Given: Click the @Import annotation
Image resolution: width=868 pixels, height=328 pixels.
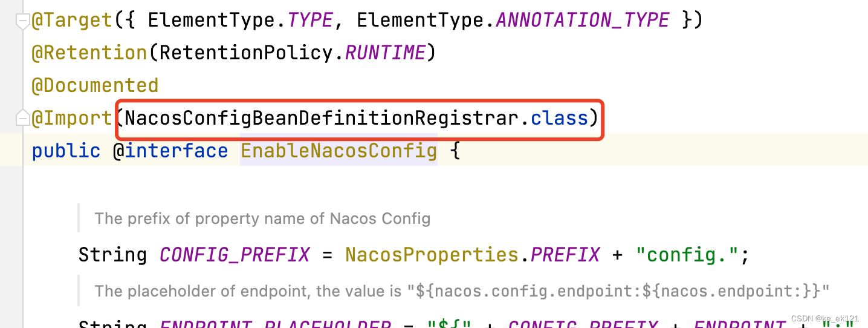Looking at the screenshot, I should [72, 118].
